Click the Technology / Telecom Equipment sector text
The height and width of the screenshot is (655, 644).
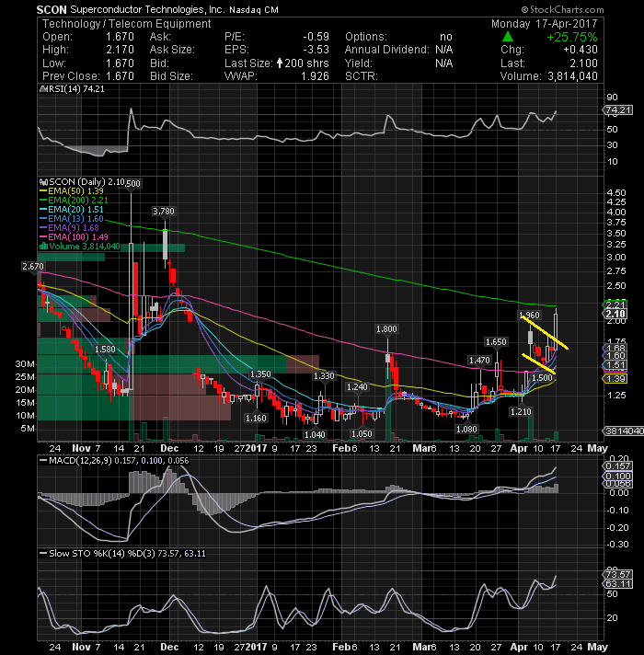126,24
